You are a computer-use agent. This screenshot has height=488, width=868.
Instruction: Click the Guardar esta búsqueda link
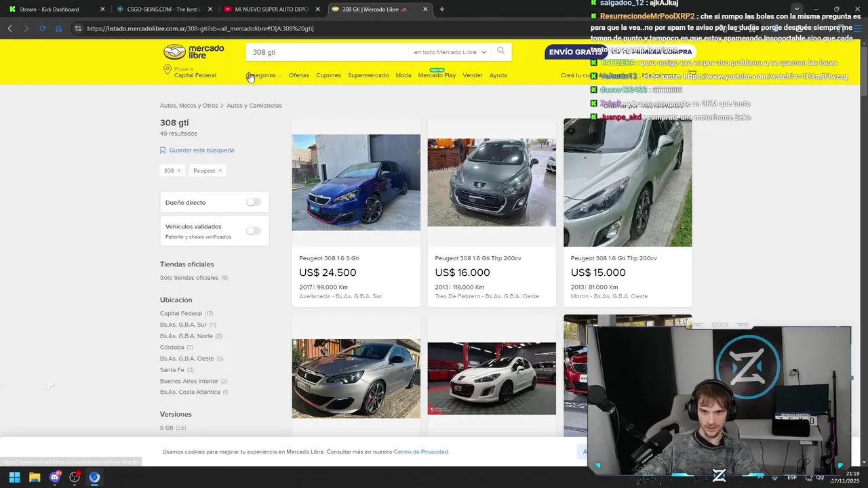[x=201, y=150]
